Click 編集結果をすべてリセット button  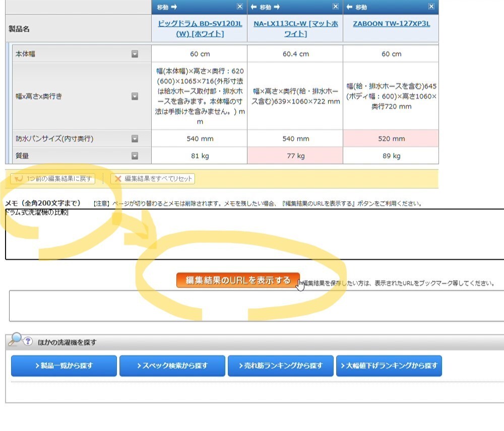[x=153, y=179]
